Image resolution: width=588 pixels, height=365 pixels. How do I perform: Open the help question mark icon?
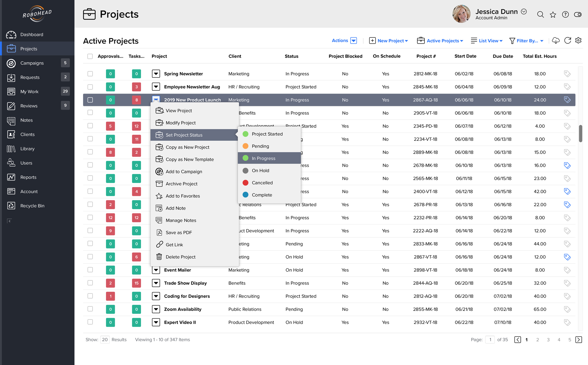(x=565, y=15)
